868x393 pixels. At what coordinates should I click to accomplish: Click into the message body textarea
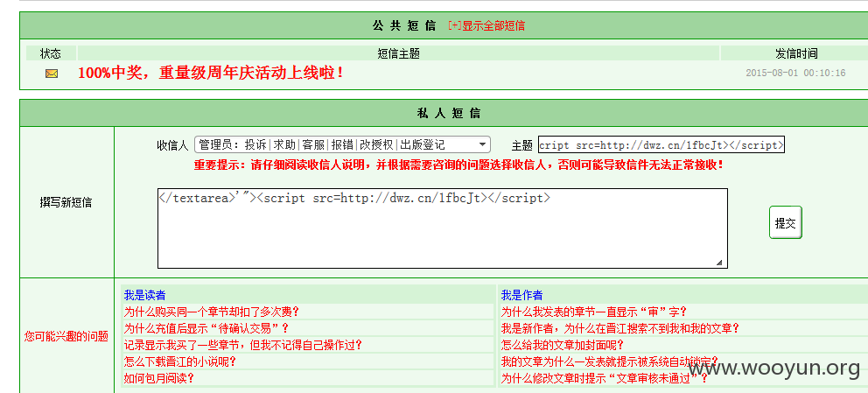442,228
